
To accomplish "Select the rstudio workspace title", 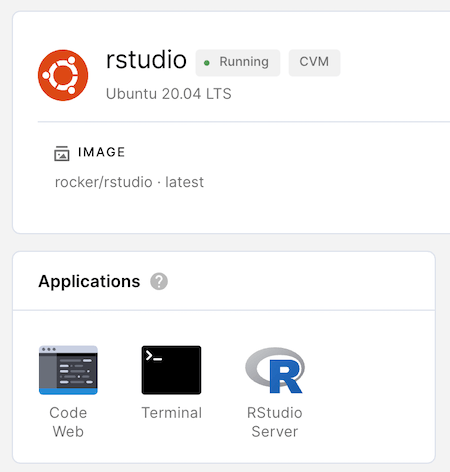I will click(x=146, y=60).
